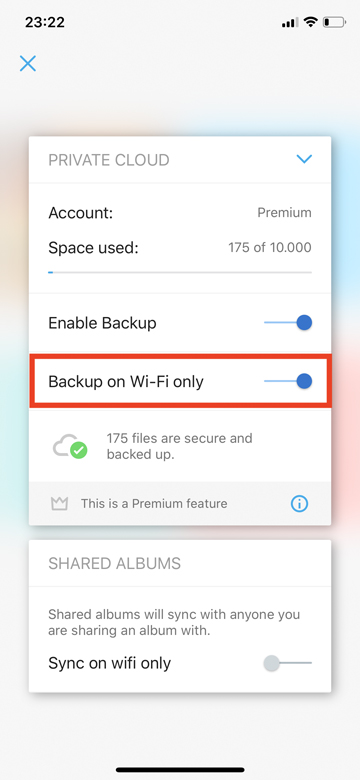Tap the SHARED ALBUMS header
The image size is (360, 780).
point(114,563)
